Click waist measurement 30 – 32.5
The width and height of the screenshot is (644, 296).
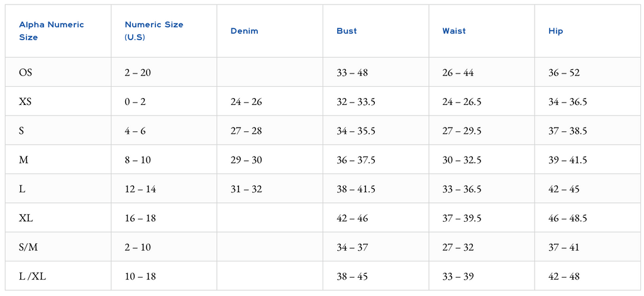462,160
